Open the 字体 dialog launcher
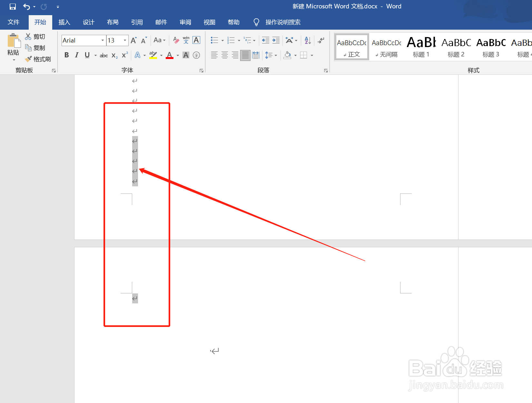The image size is (532, 403). click(x=202, y=71)
